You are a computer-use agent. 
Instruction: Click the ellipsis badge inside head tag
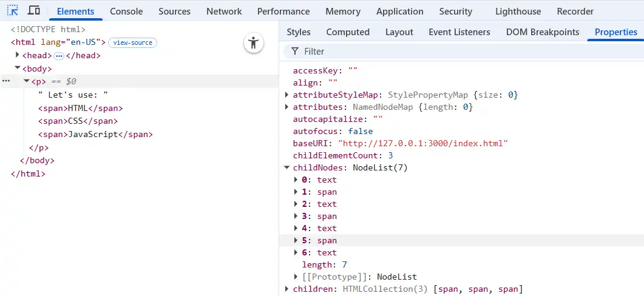click(59, 56)
